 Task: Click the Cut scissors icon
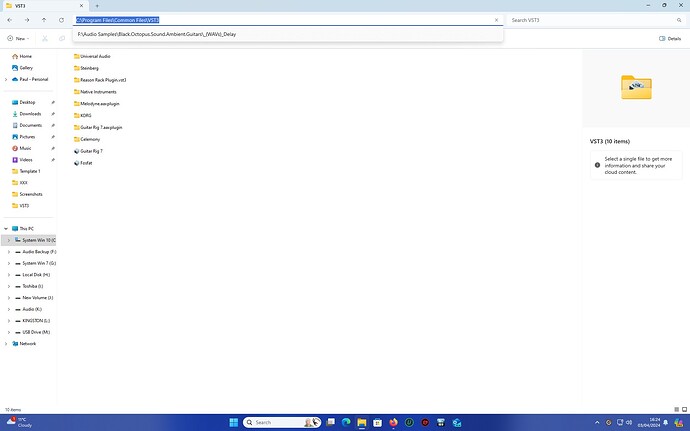coord(45,39)
